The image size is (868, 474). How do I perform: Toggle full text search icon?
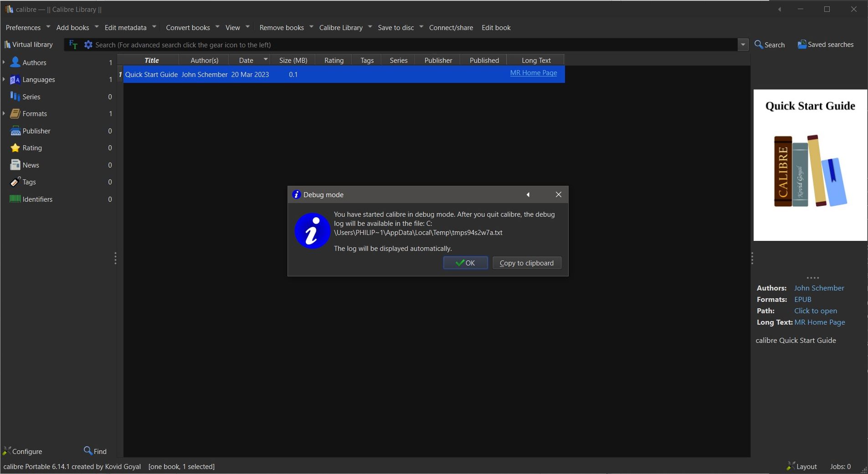pyautogui.click(x=73, y=45)
